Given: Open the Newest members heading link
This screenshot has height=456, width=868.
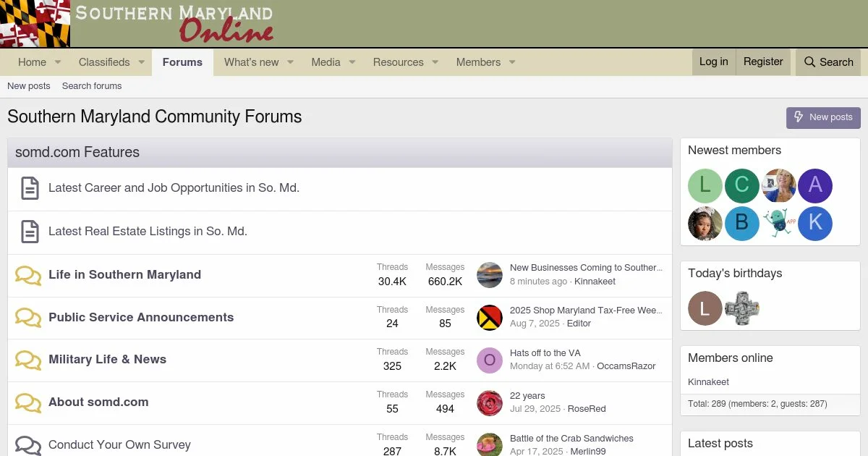Looking at the screenshot, I should click(x=734, y=151).
